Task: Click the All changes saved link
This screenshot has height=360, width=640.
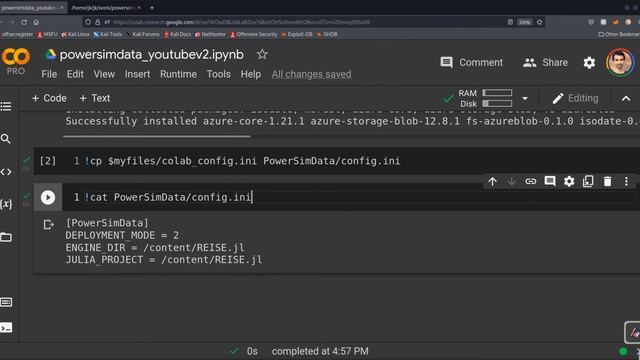Action: pos(311,74)
